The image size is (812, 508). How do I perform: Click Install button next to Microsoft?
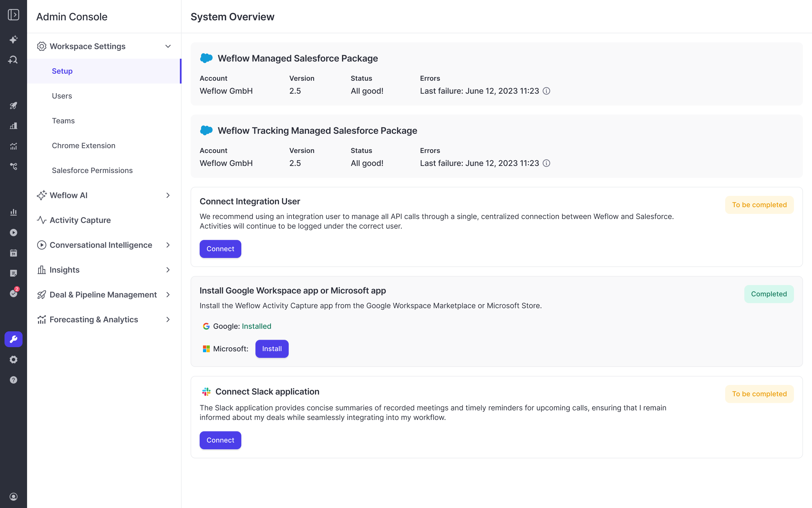[x=272, y=349]
